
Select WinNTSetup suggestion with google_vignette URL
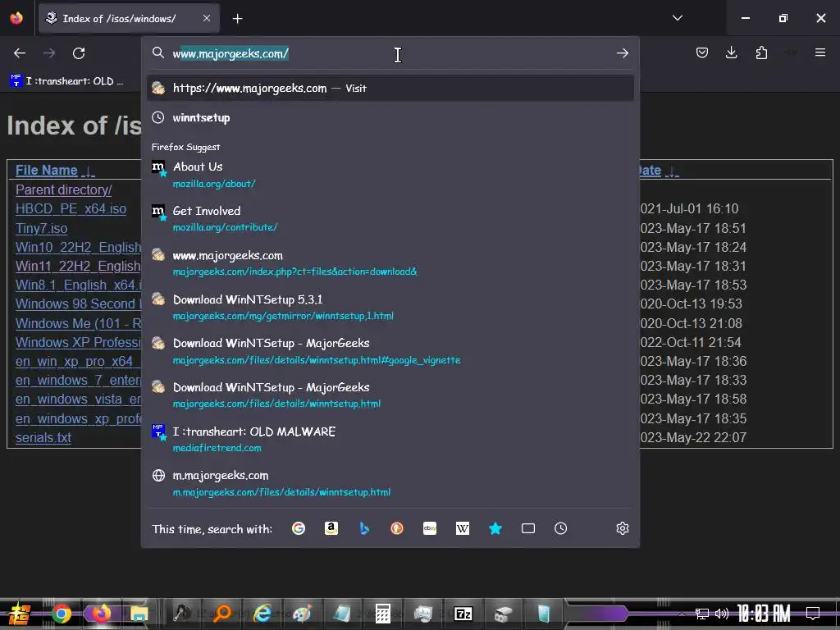pos(390,351)
